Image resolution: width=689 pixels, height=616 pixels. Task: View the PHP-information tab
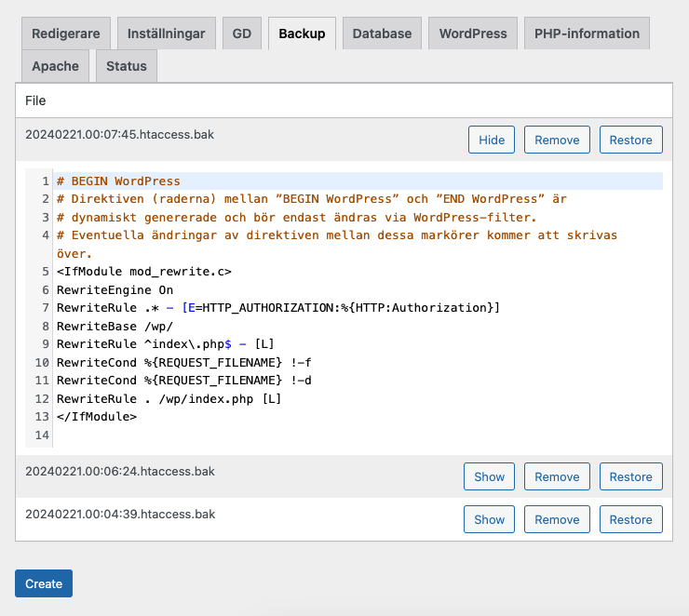coord(587,33)
